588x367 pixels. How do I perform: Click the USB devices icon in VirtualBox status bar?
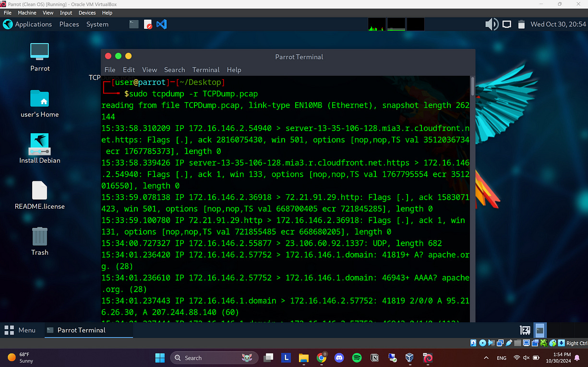(x=509, y=343)
